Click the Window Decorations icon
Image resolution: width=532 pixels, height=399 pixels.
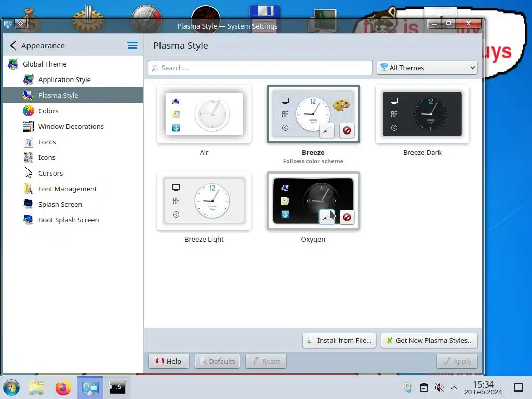(x=29, y=126)
